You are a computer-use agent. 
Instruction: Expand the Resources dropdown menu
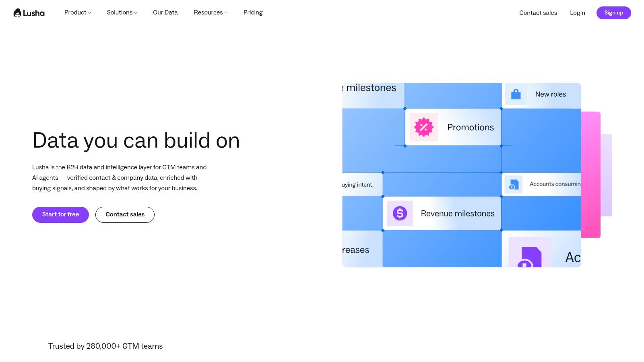pos(211,12)
